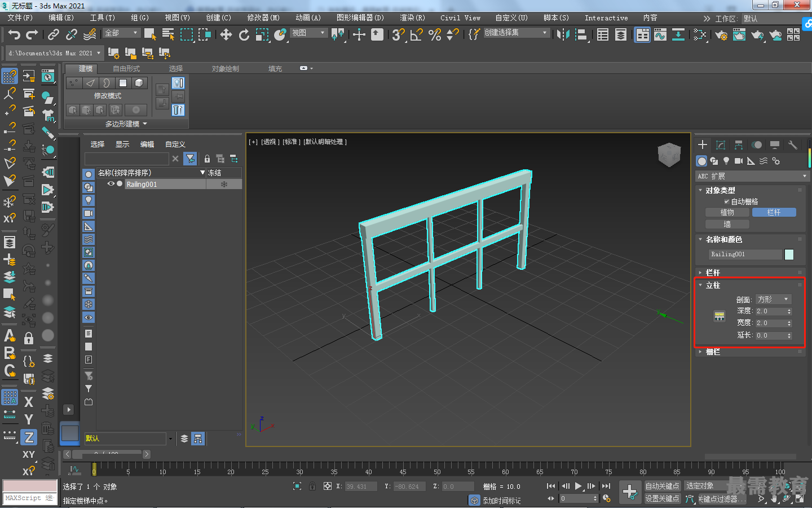The height and width of the screenshot is (508, 812).
Task: Toggle the absolute transform mode icon
Action: tap(328, 486)
